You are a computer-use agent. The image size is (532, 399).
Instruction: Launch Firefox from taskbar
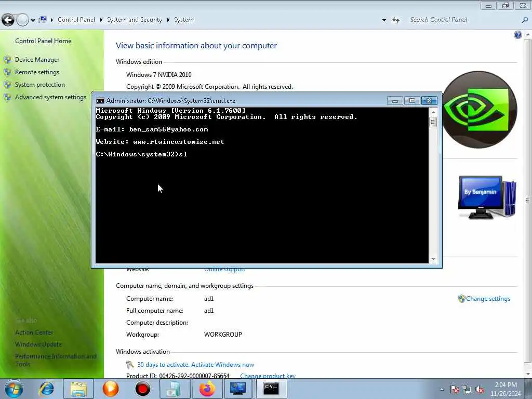coord(207,389)
